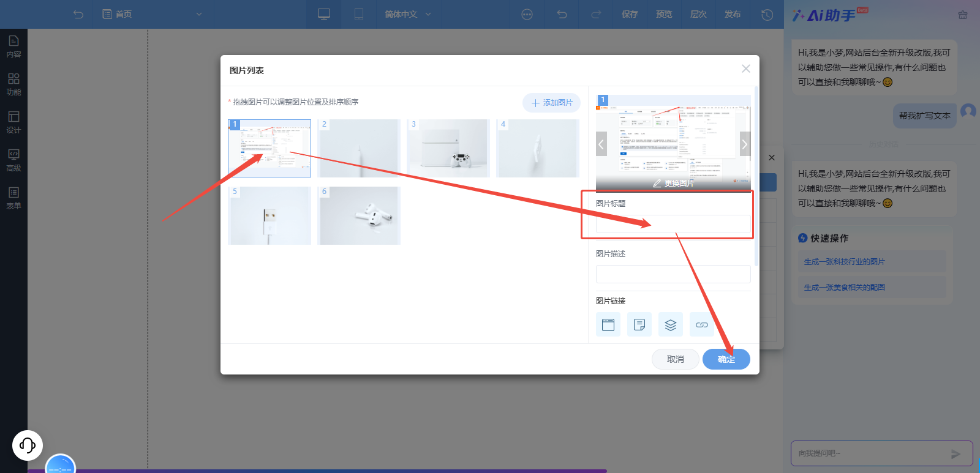Image resolution: width=980 pixels, height=473 pixels.
Task: Click 更换图片 on the preview
Action: click(673, 183)
